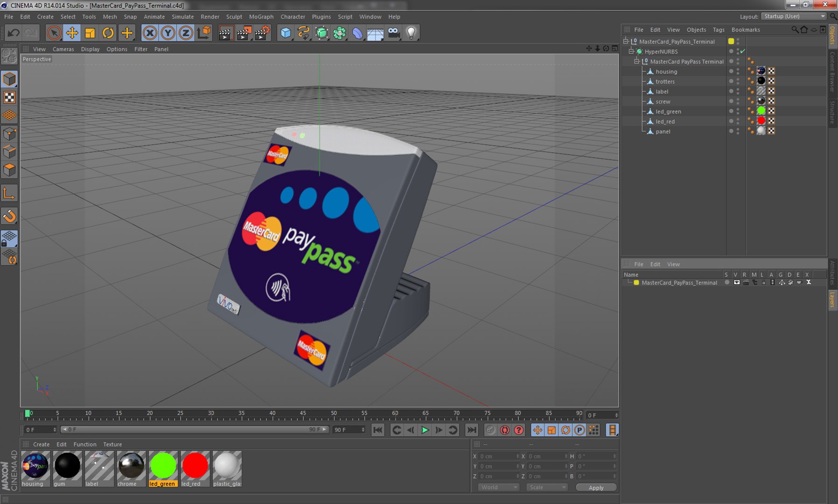Select the Live Selection tool
This screenshot has width=838, height=504.
[x=54, y=33]
